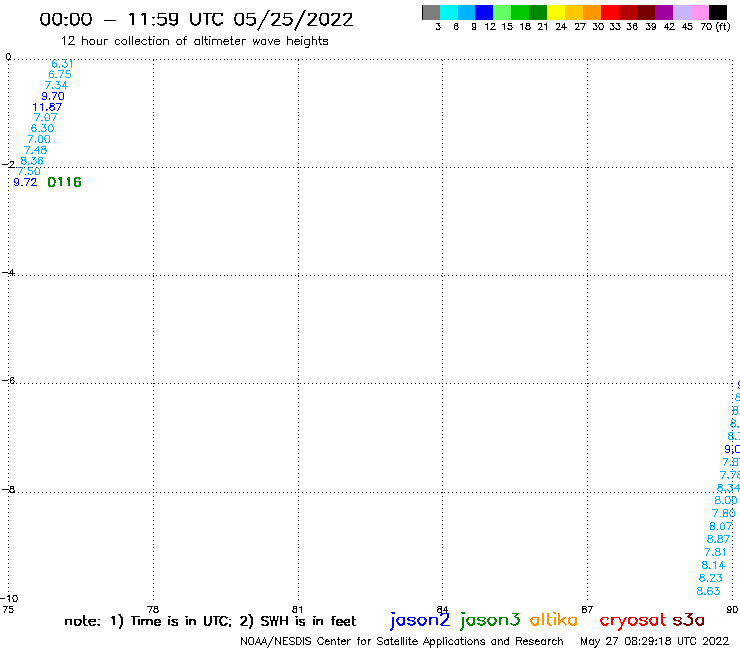The width and height of the screenshot is (740, 650).
Task: Click the longitude axis label 81
Action: pos(297,609)
